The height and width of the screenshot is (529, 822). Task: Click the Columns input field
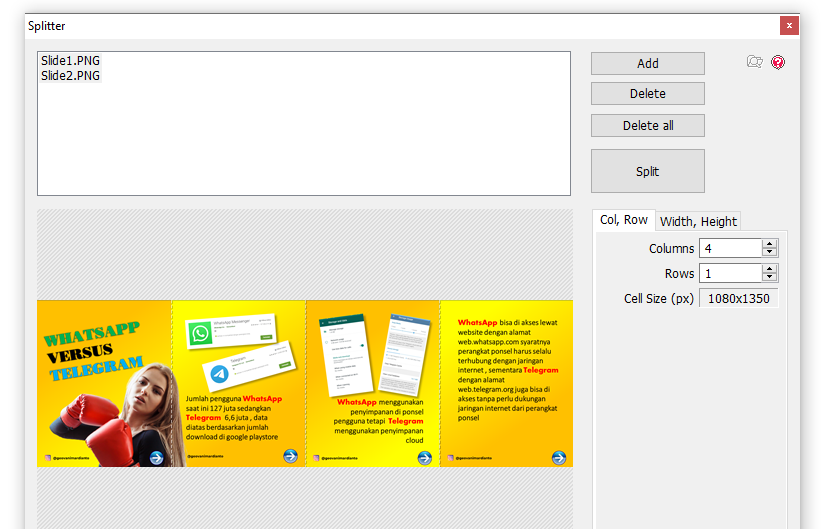click(x=730, y=248)
